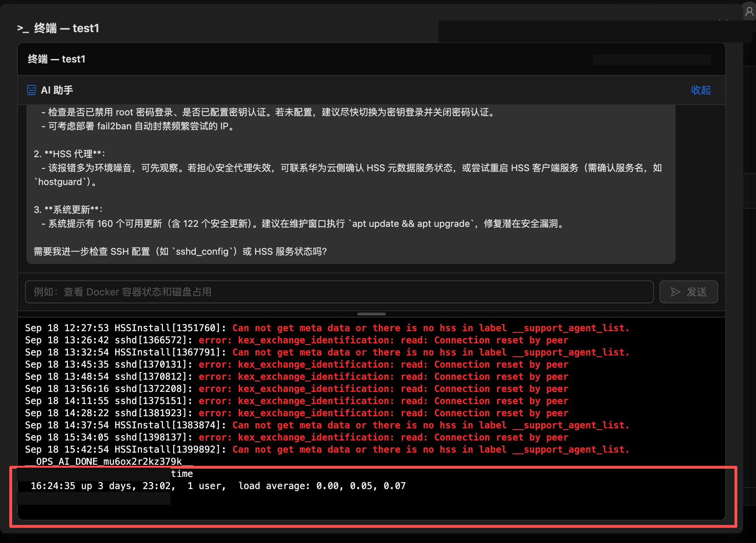Viewport: 756px width, 543px height.
Task: Click the user avatar icon
Action: 749,12
